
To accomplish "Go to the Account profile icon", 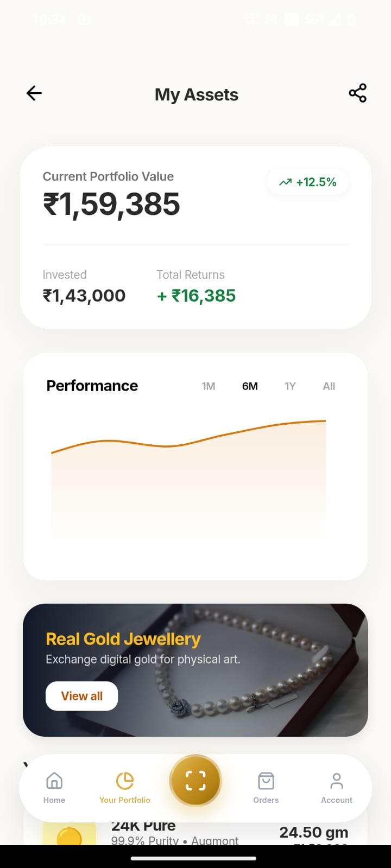I will pos(337,781).
